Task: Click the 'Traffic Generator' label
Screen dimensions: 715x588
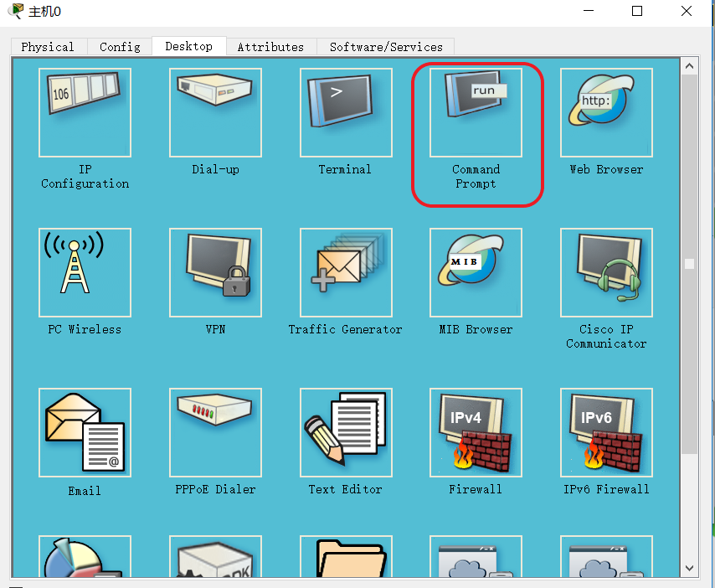Action: click(345, 329)
